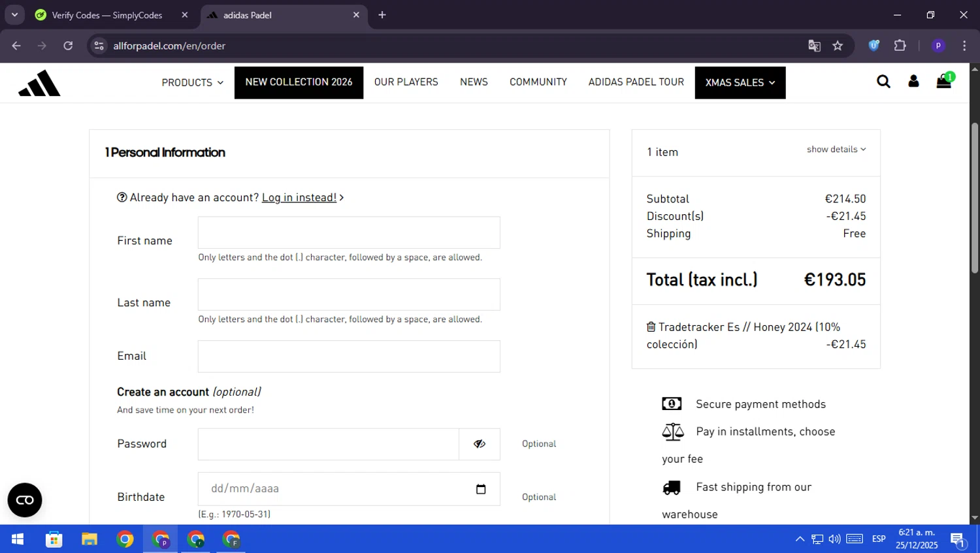
Task: Open the user account icon
Action: coord(913,82)
